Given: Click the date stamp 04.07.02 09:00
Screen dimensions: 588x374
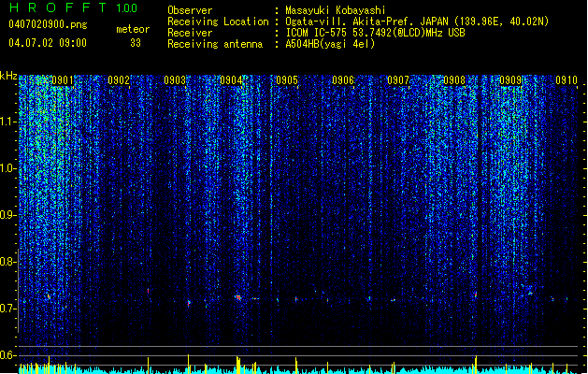Looking at the screenshot, I should (x=48, y=43).
